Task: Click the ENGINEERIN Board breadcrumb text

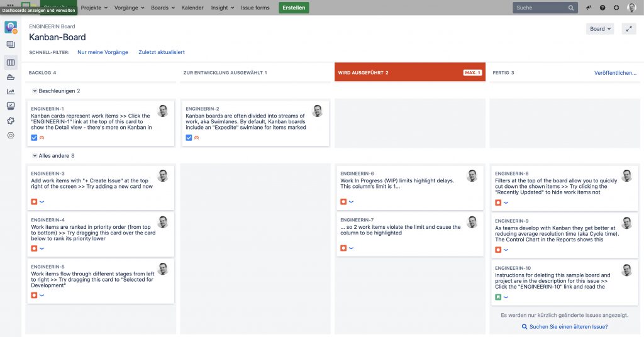Action: [52, 26]
